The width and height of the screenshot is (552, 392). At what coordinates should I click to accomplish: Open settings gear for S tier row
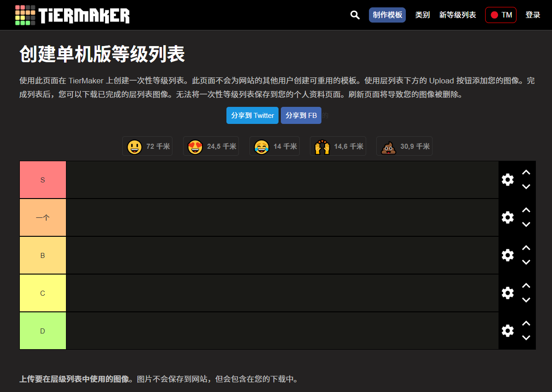(x=507, y=180)
